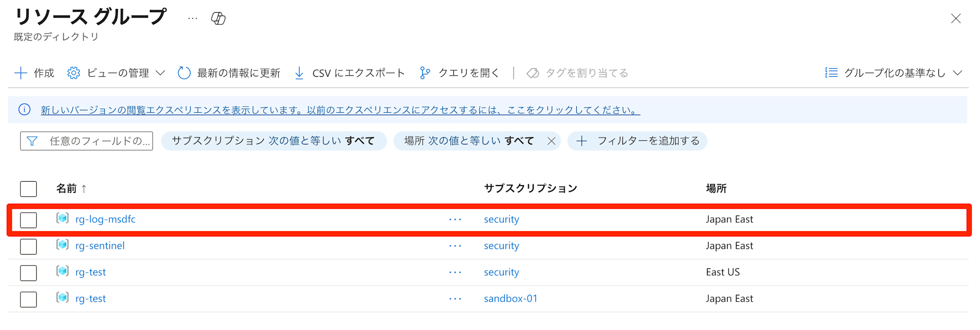
Task: Open the rg-log-msdfc resource group link
Action: click(x=105, y=219)
